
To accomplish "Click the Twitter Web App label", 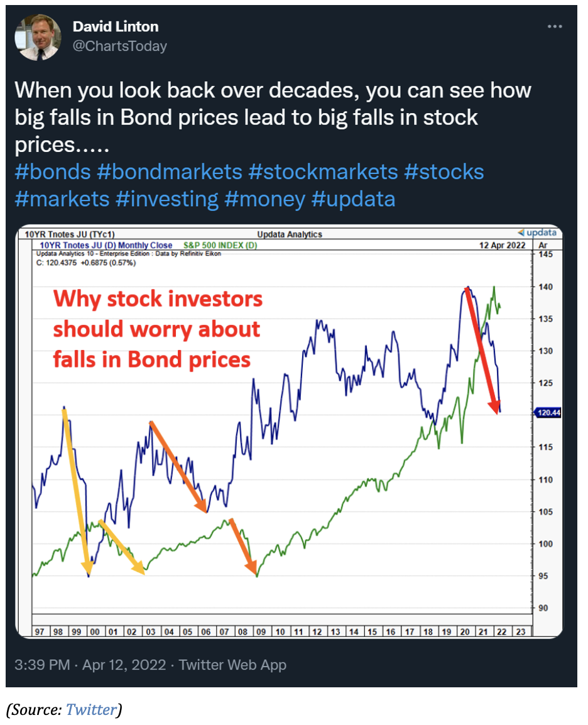I will (x=232, y=665).
